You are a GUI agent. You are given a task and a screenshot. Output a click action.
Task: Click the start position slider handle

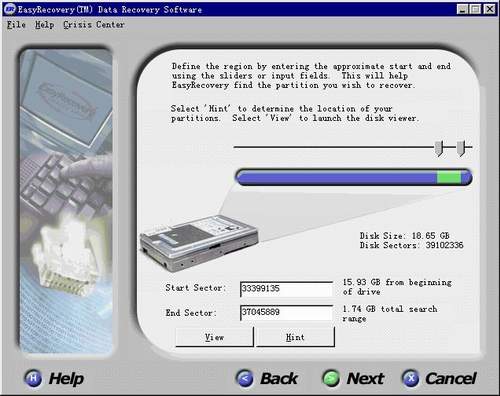[x=439, y=148]
